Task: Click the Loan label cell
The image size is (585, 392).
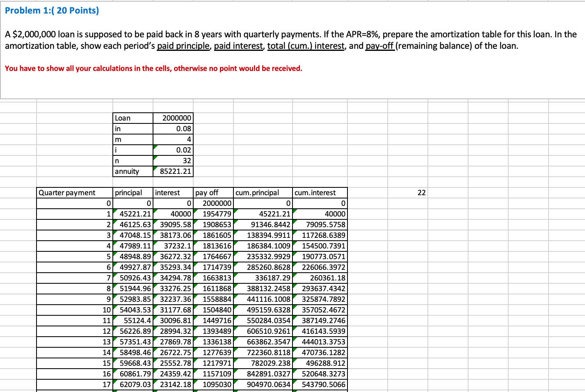Action: click(133, 118)
